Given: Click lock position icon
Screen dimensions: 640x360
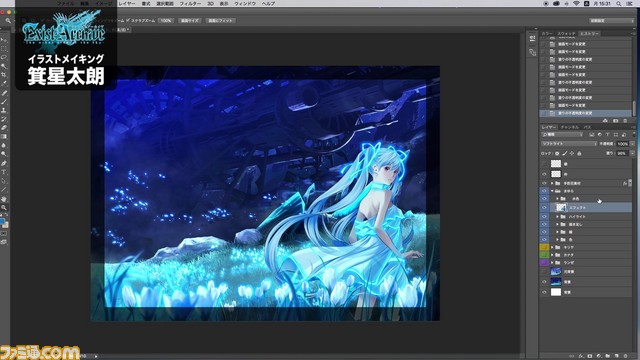Looking at the screenshot, I should pyautogui.click(x=572, y=153).
